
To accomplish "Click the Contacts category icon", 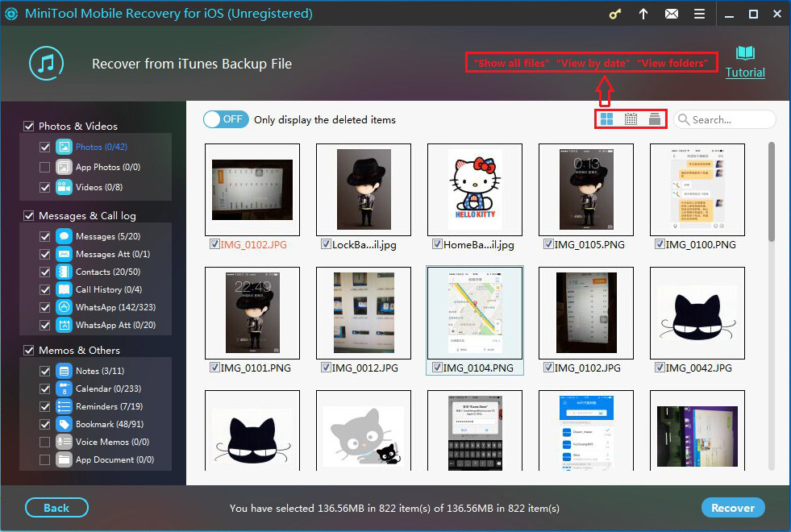I will (x=64, y=272).
